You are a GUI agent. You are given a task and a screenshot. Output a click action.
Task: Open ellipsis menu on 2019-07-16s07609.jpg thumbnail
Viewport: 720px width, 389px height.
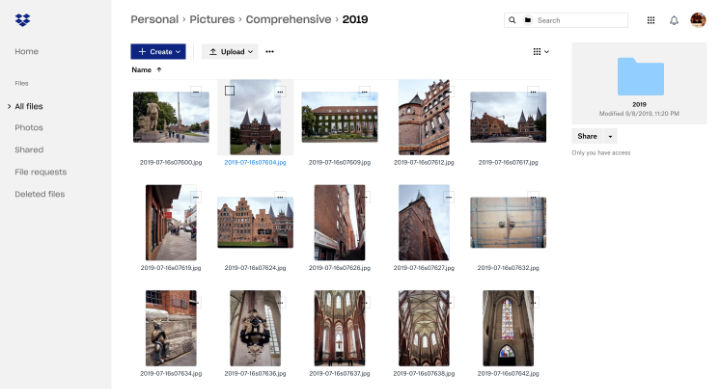click(x=364, y=92)
